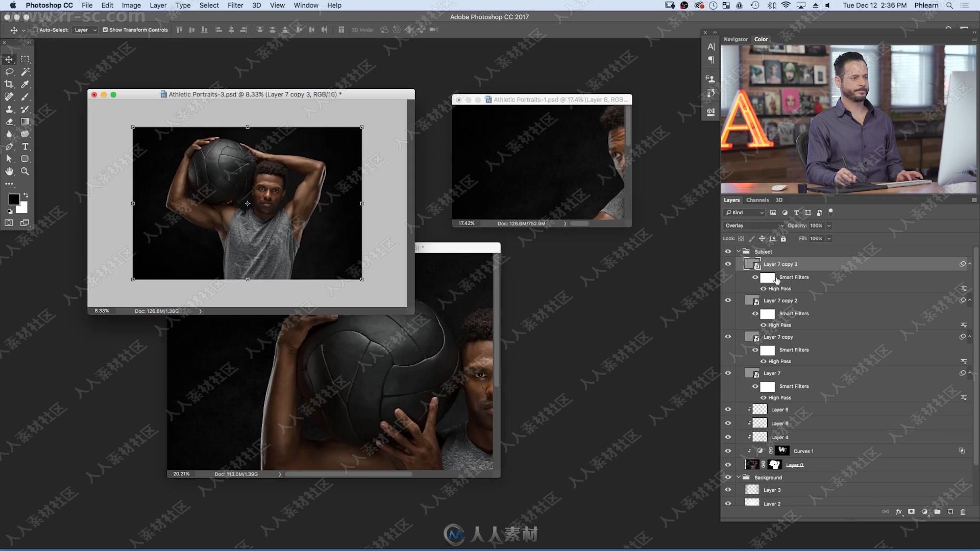
Task: Open the Overlay blend mode dropdown
Action: [x=753, y=226]
